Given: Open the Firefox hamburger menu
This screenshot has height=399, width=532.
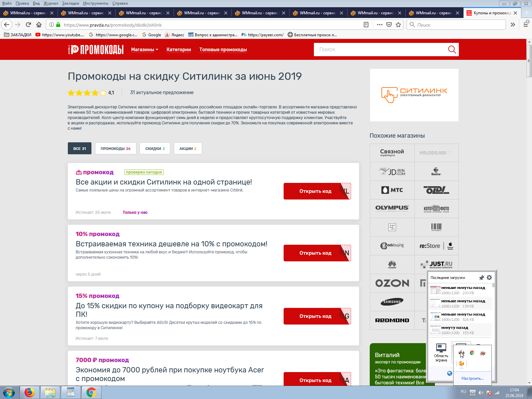Looking at the screenshot, I should [526, 25].
